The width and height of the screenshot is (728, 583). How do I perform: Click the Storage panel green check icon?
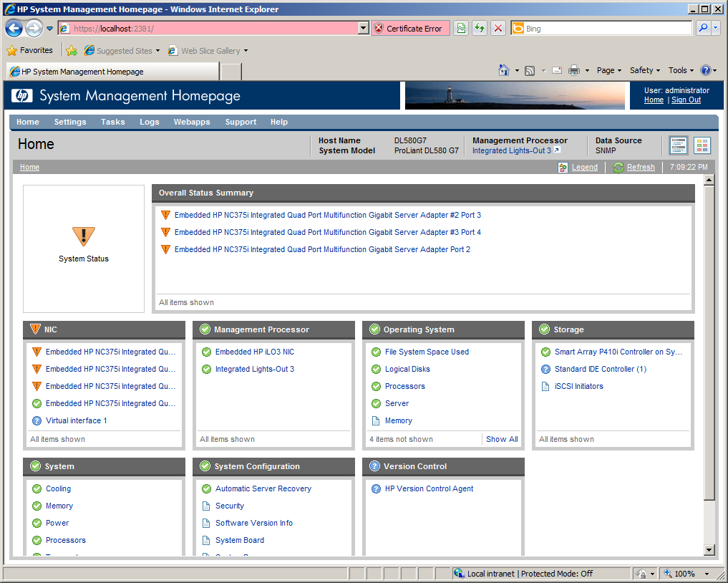tap(544, 329)
